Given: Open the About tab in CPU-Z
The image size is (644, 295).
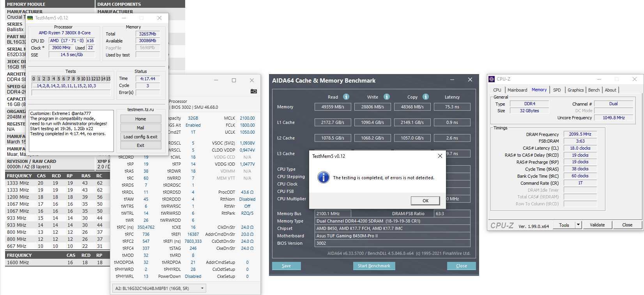Looking at the screenshot, I should click(610, 90).
